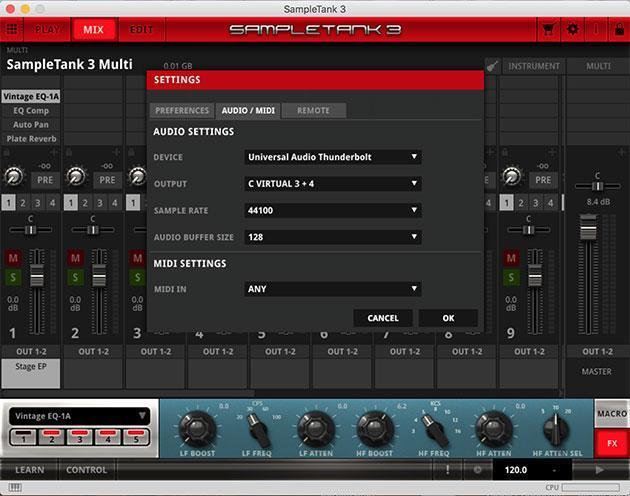
Task: Open the shopping cart store icon
Action: pos(548,29)
